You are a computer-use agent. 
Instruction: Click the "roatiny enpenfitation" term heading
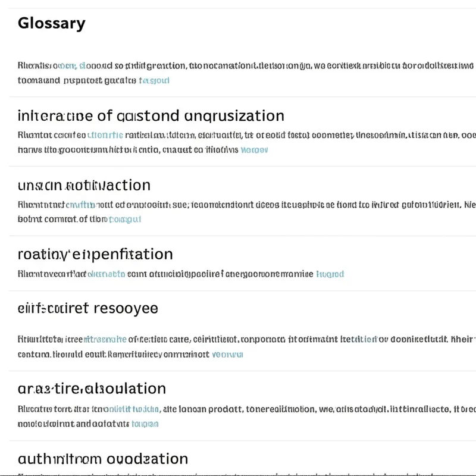tap(95, 254)
